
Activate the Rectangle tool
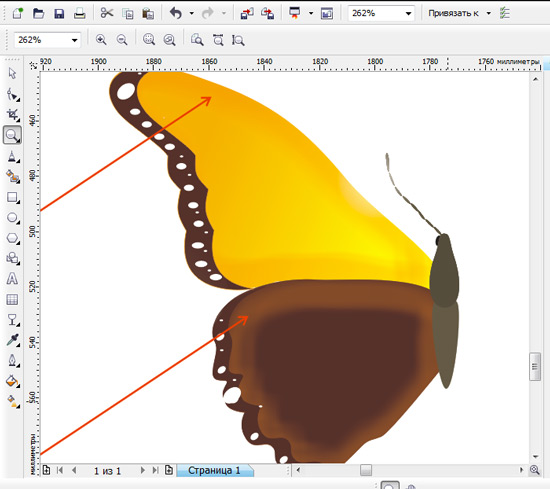coord(13,197)
